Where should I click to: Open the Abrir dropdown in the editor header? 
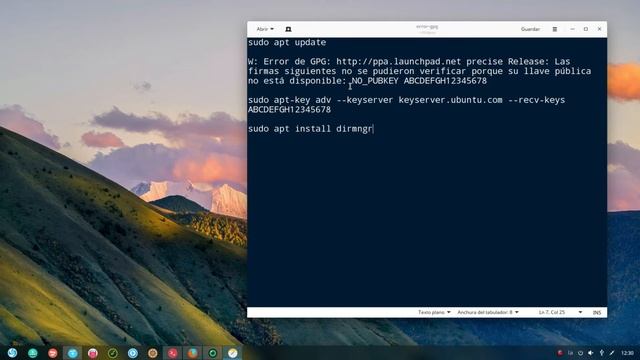tap(265, 29)
